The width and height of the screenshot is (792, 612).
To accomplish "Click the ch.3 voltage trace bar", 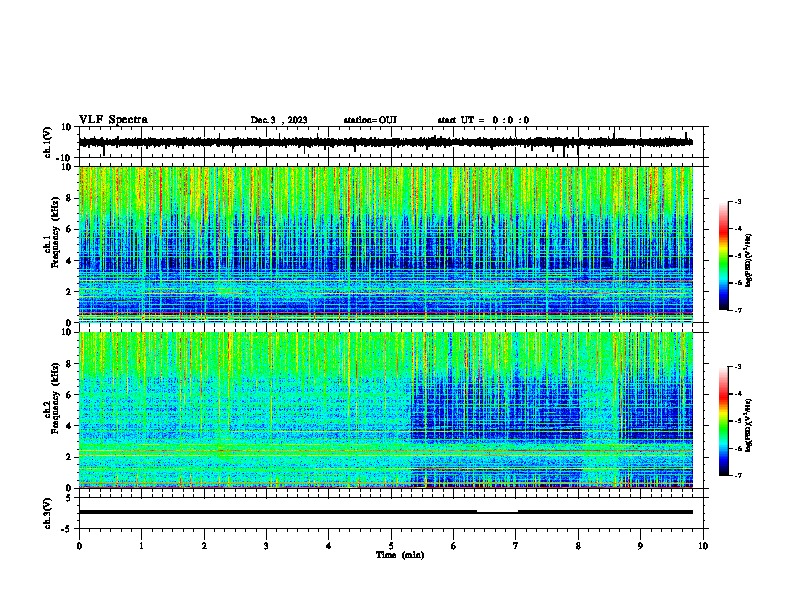I will [386, 512].
